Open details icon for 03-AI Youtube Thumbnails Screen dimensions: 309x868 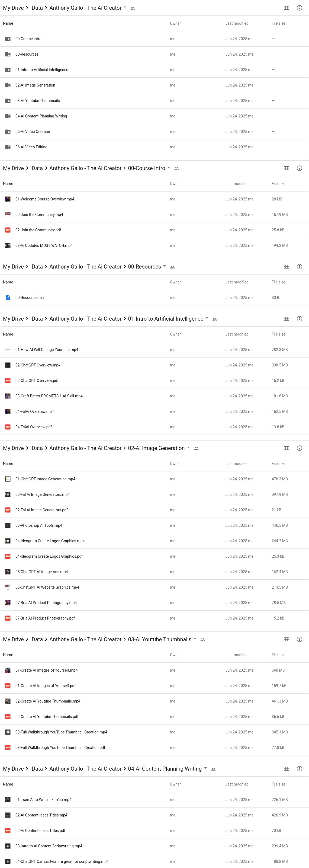tap(299, 639)
